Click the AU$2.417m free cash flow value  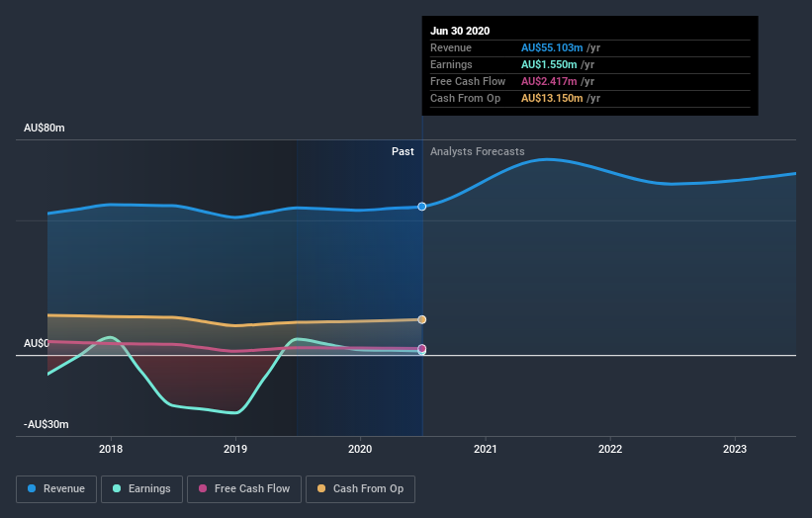549,81
